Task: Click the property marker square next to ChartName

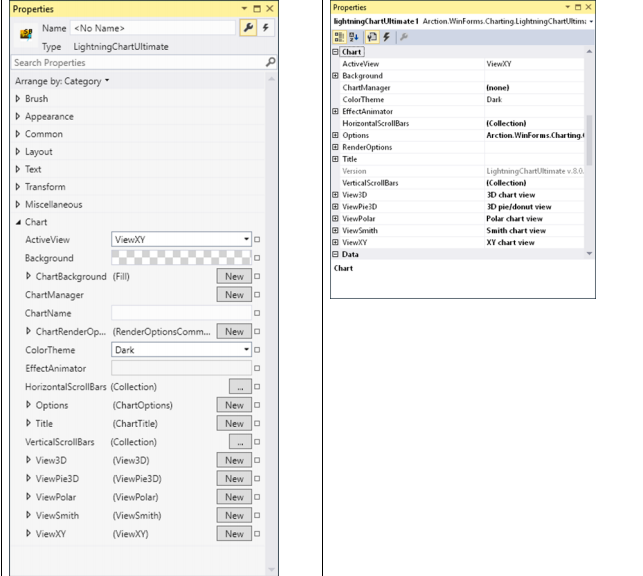Action: [257, 313]
